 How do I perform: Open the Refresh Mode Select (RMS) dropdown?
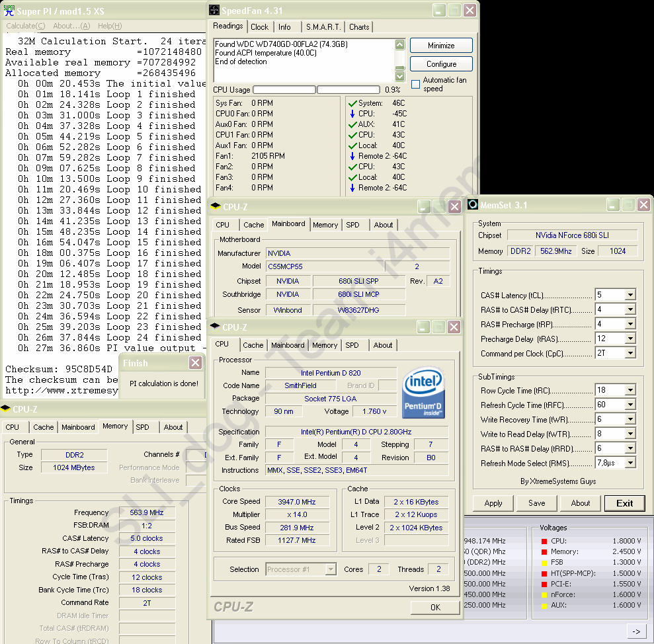[630, 463]
